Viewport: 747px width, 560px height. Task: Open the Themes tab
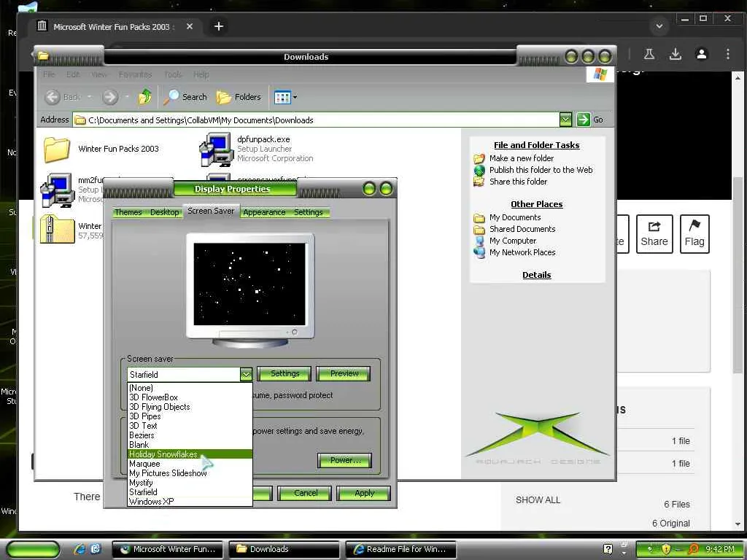click(128, 212)
